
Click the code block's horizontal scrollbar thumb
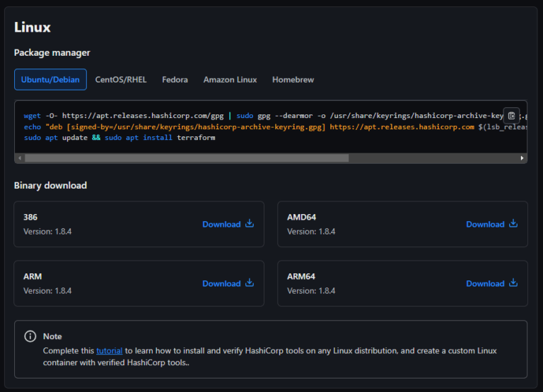(187, 158)
